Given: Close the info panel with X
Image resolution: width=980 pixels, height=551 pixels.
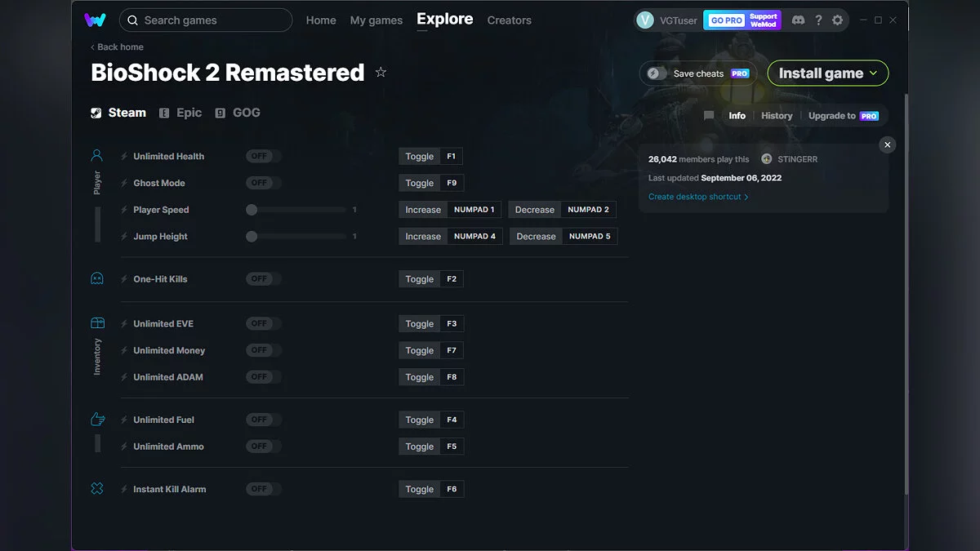Looking at the screenshot, I should pos(888,144).
